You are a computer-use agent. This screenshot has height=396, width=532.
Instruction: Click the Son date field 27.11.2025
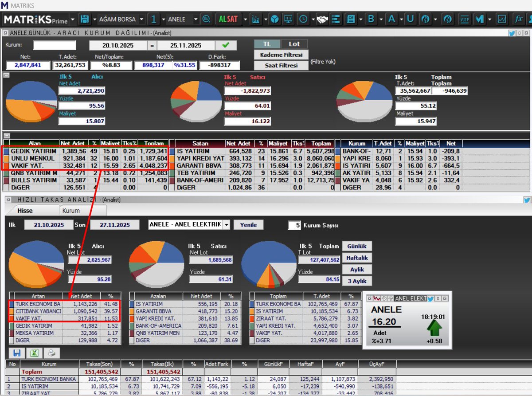tap(115, 225)
